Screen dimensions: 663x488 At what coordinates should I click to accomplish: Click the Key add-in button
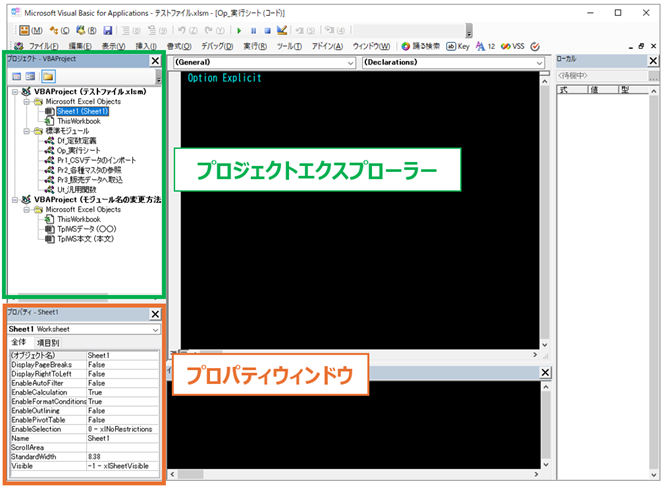(x=458, y=46)
